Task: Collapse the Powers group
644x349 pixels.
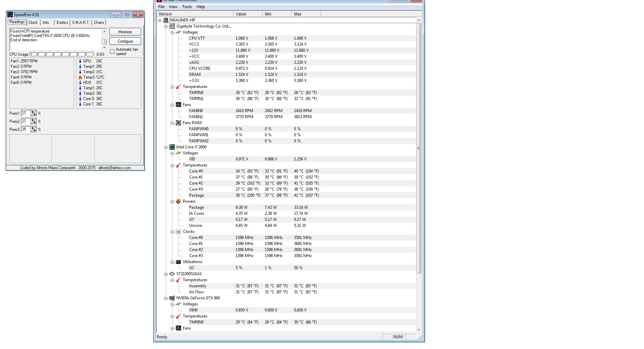Action: [172, 202]
